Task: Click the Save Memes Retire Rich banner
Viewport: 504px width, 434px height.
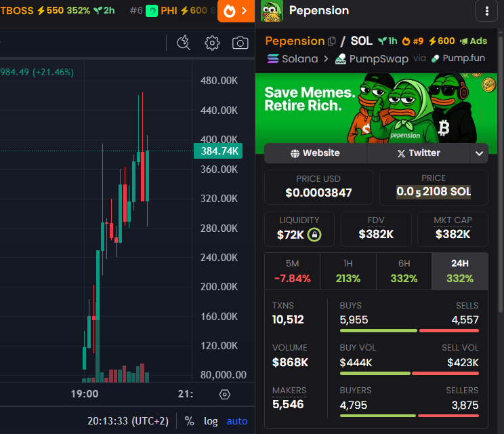Action: 376,108
